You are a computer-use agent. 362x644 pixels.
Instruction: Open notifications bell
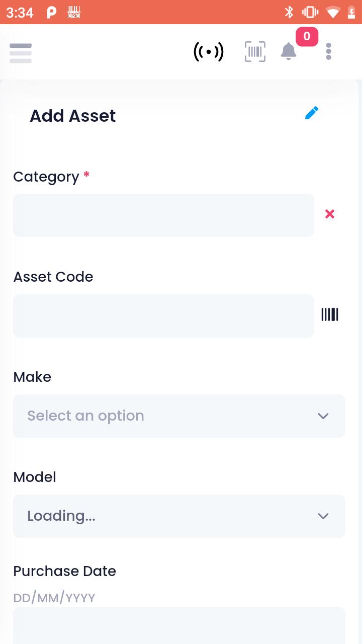pyautogui.click(x=289, y=51)
